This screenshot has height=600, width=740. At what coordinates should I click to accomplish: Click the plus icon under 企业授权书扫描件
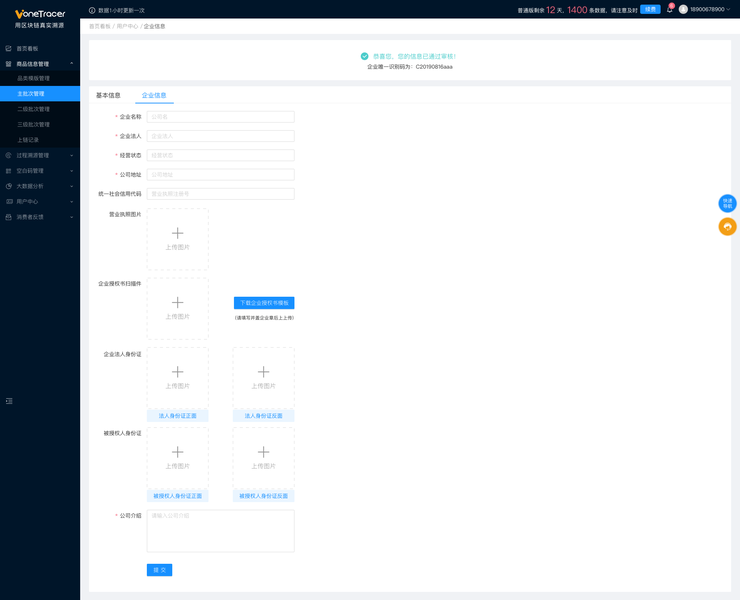[177, 303]
